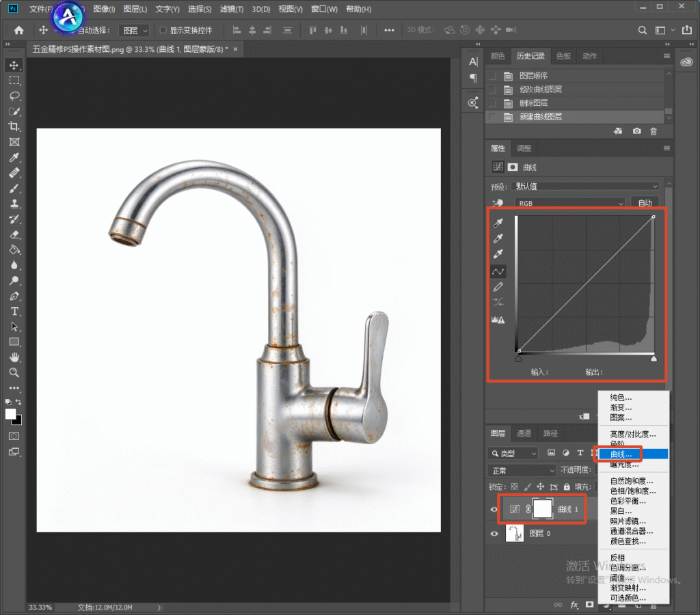Select the Hand tool

(14, 357)
